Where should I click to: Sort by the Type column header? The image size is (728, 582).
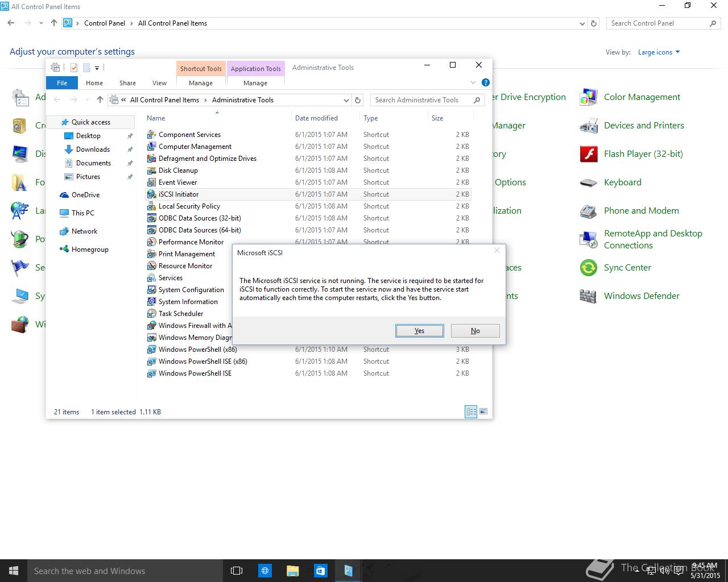point(371,118)
